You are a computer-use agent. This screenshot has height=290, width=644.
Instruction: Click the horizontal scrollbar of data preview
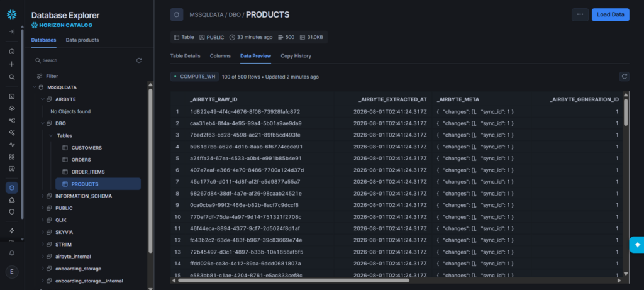294,281
